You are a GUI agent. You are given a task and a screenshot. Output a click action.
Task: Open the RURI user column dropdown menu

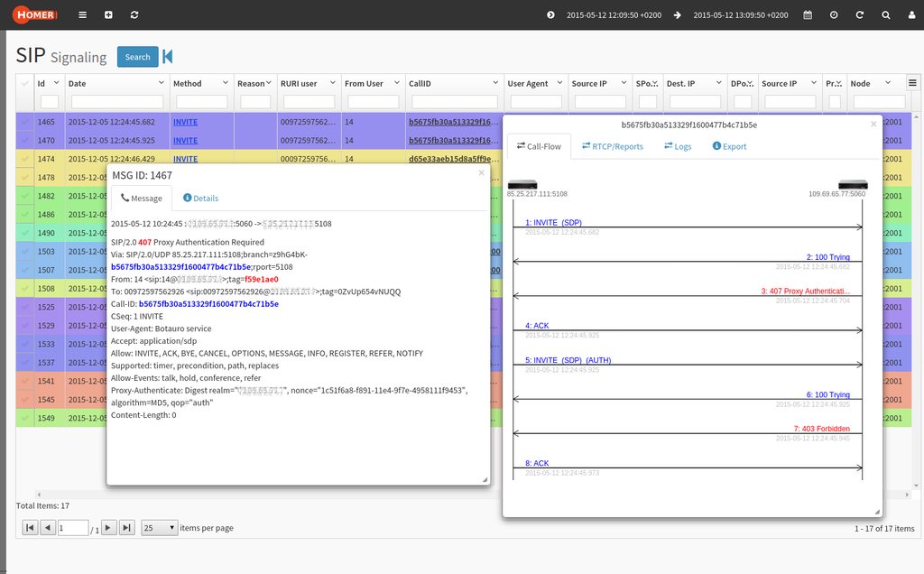332,82
